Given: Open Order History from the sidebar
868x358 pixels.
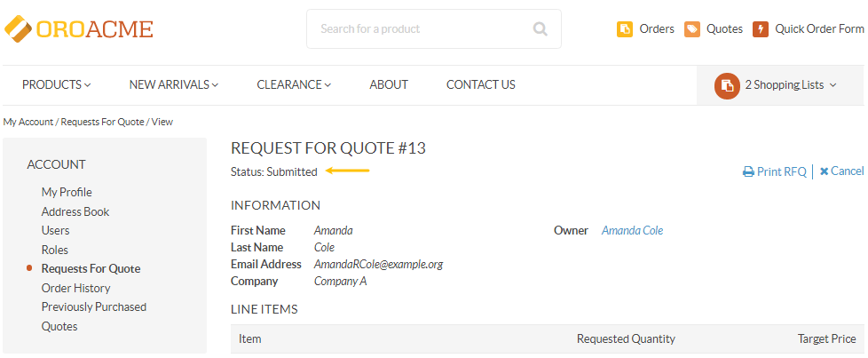Looking at the screenshot, I should (x=75, y=288).
